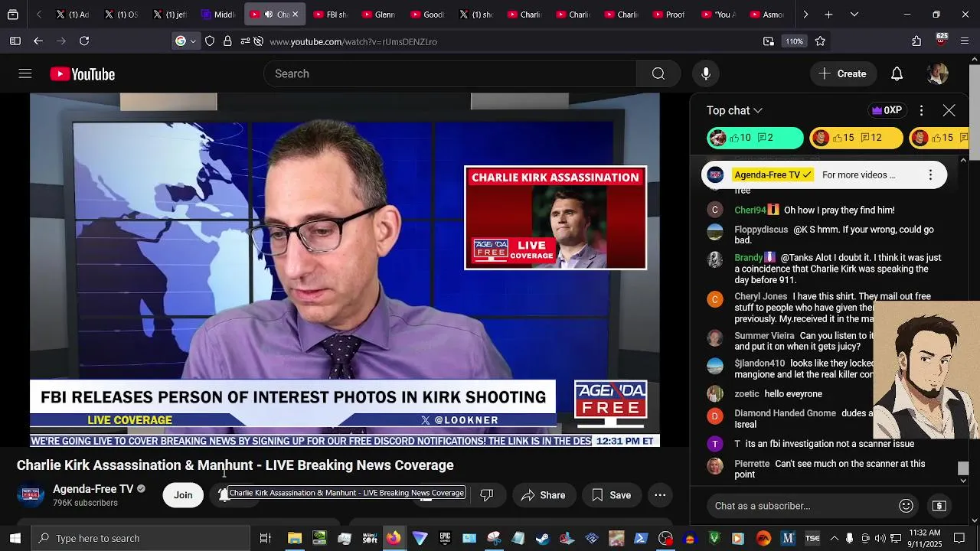
Task: Open a new browser tab
Action: pos(828,15)
